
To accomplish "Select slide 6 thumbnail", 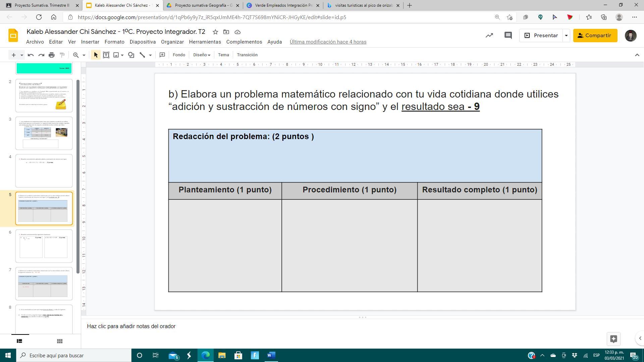I will [x=44, y=246].
